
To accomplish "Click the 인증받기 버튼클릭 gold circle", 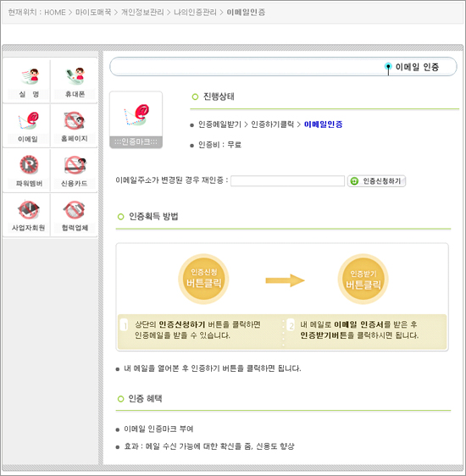I will pos(363,280).
